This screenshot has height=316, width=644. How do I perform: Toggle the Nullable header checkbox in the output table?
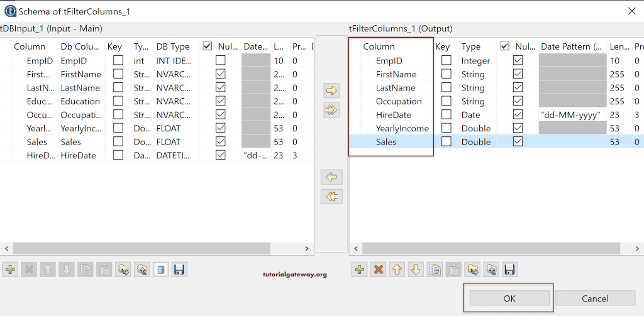coord(505,46)
